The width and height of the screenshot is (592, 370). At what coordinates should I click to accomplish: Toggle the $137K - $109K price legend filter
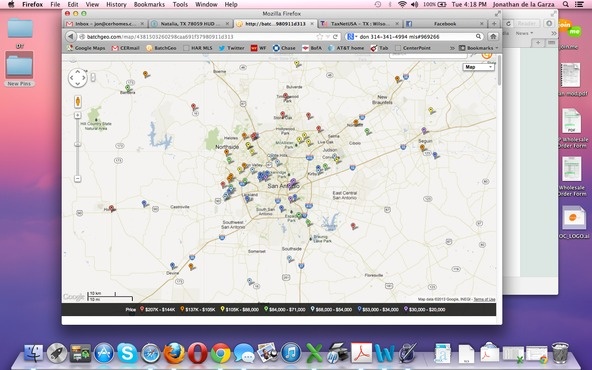(x=198, y=309)
